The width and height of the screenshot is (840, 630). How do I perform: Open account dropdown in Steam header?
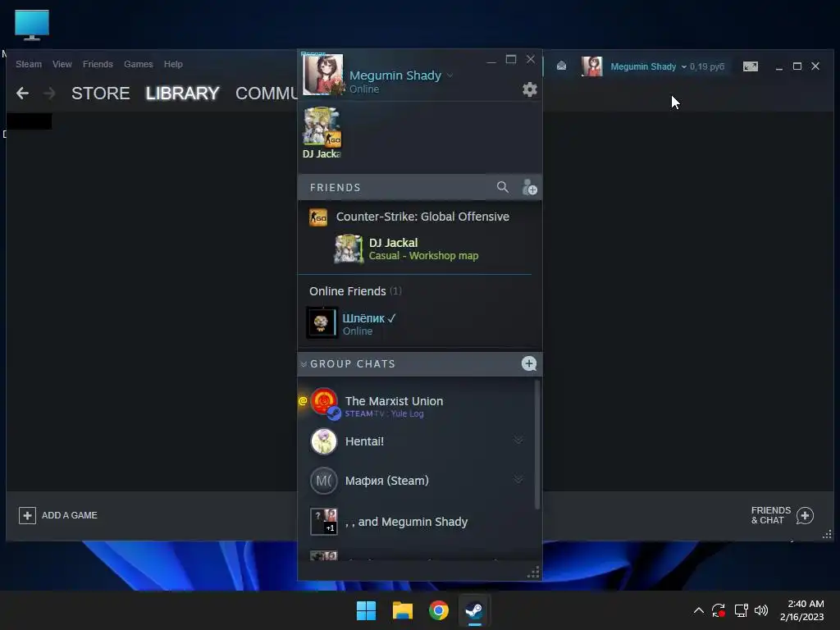coord(683,67)
